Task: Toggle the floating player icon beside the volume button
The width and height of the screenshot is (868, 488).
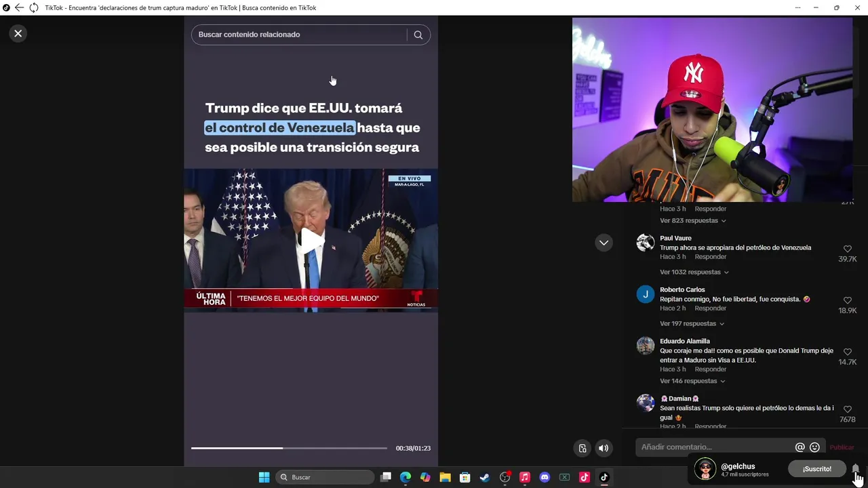Action: [583, 448]
